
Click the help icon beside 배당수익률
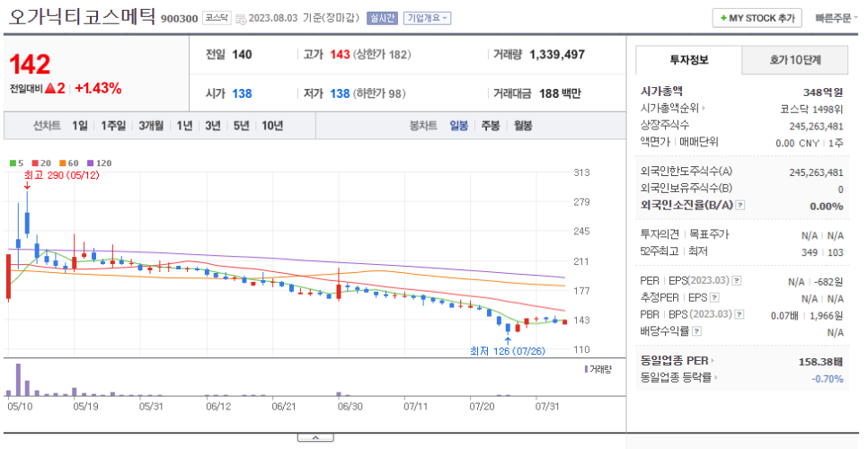click(x=697, y=331)
